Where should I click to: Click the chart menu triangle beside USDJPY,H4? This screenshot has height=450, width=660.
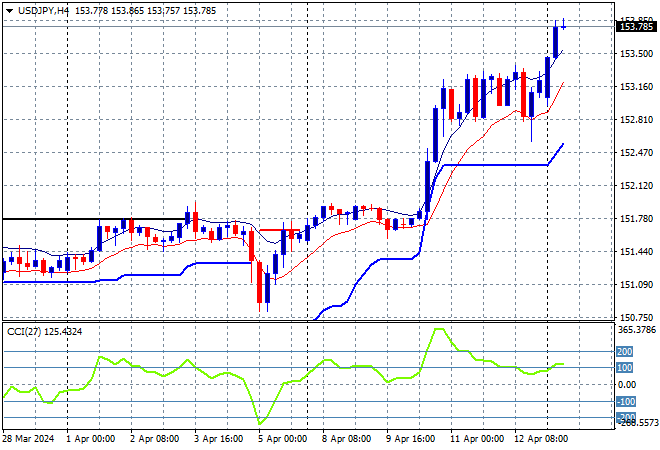tap(9, 11)
